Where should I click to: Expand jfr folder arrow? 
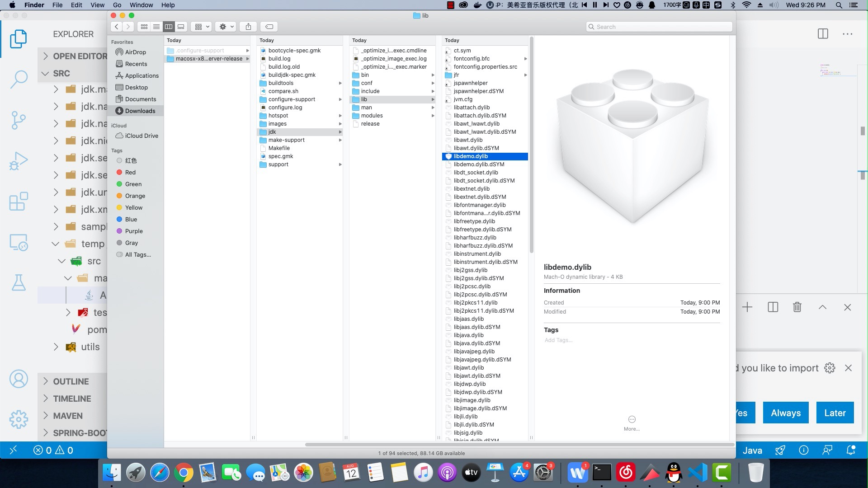(525, 75)
